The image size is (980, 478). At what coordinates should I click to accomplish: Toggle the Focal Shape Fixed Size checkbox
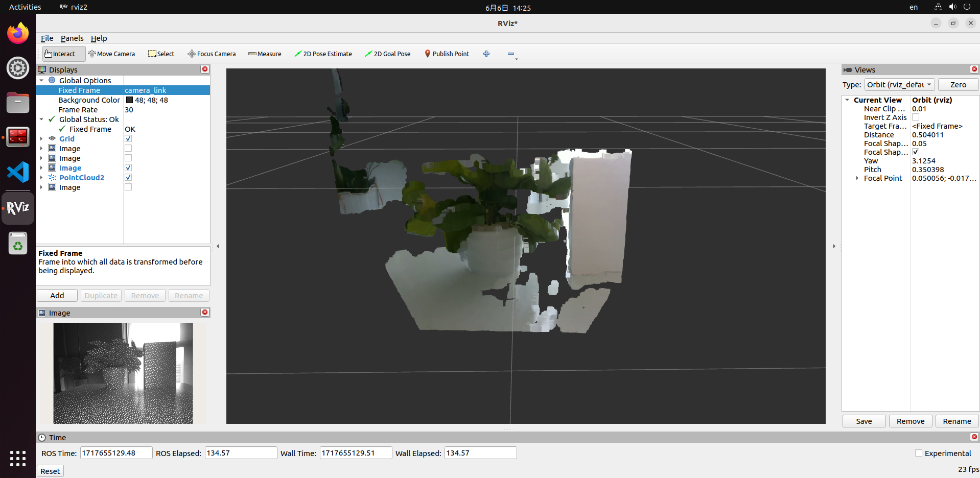tap(916, 152)
